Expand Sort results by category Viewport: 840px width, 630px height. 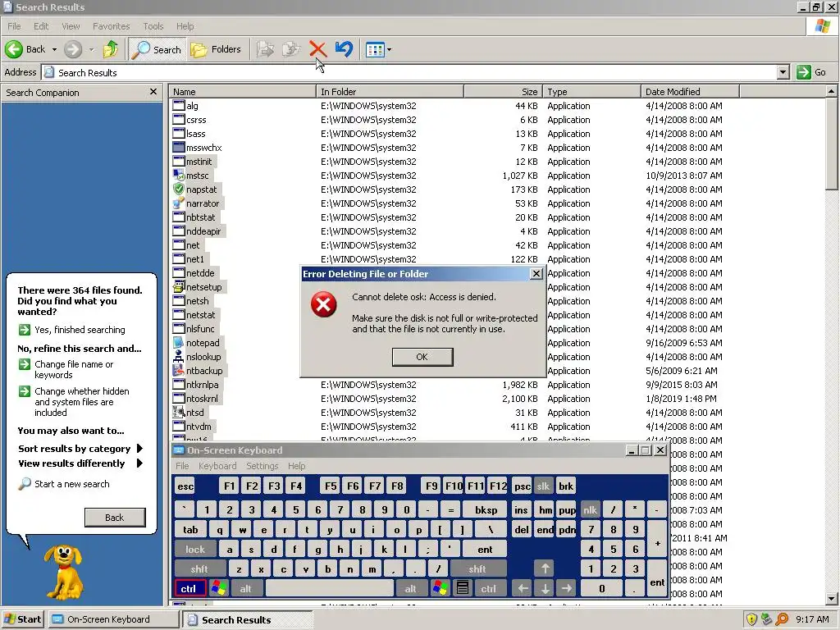[x=80, y=449]
